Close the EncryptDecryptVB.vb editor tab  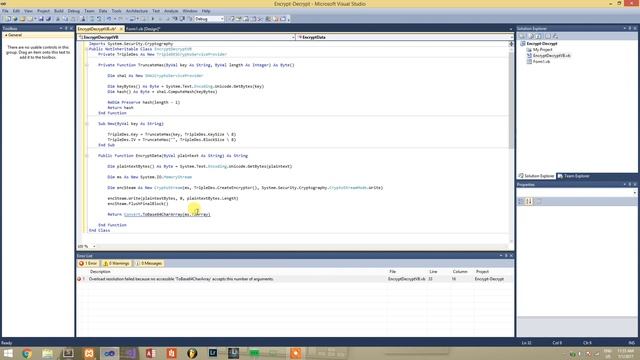121,29
